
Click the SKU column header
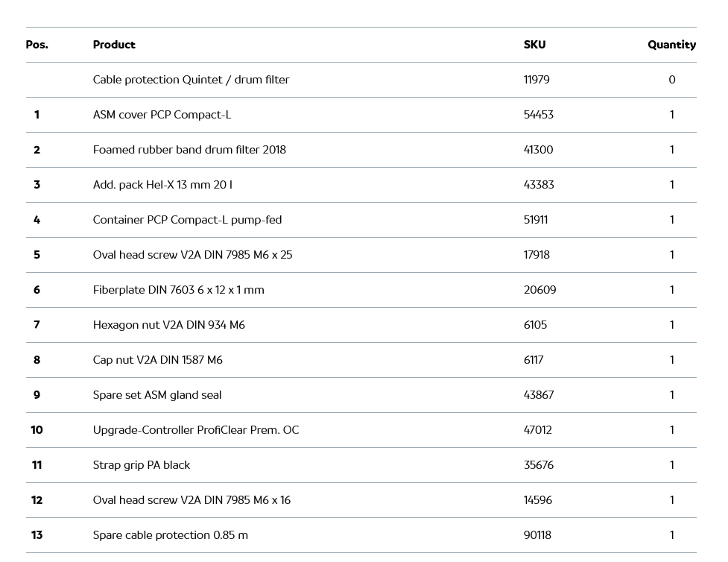pyautogui.click(x=534, y=45)
